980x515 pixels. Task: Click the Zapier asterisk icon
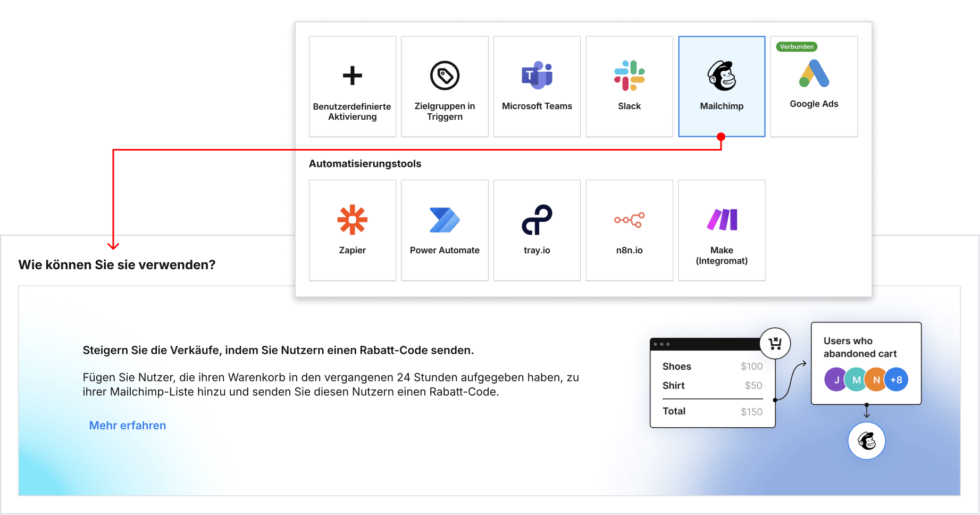352,220
